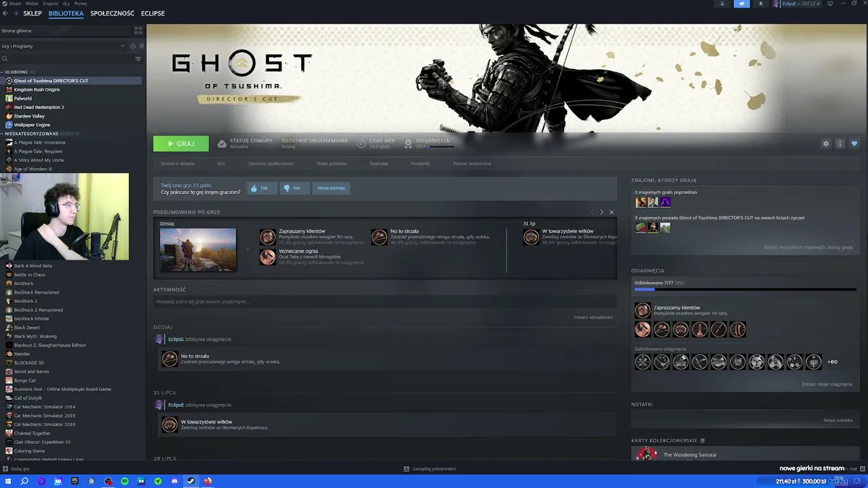Viewport: 868px width, 488px height.
Task: Recommend the game with 'Tak' thumbs up
Action: click(260, 188)
